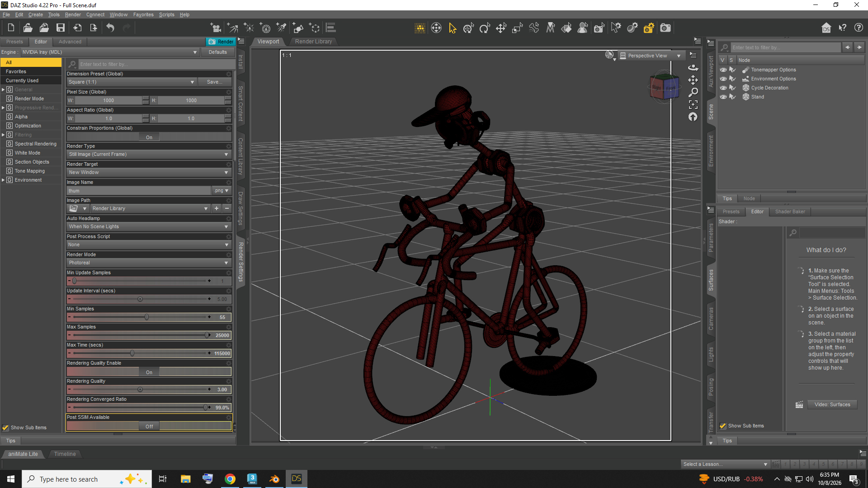Open the DS home icon

(826, 28)
